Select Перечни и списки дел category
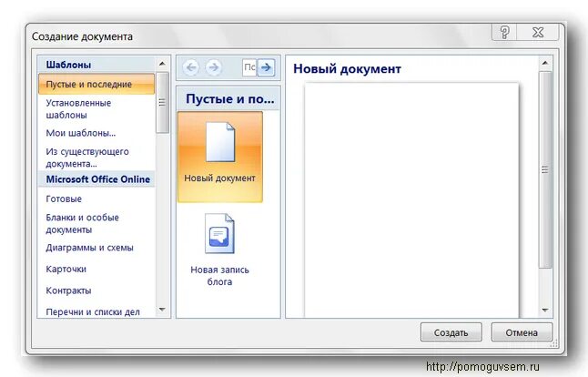The height and width of the screenshot is (377, 588). (x=93, y=312)
